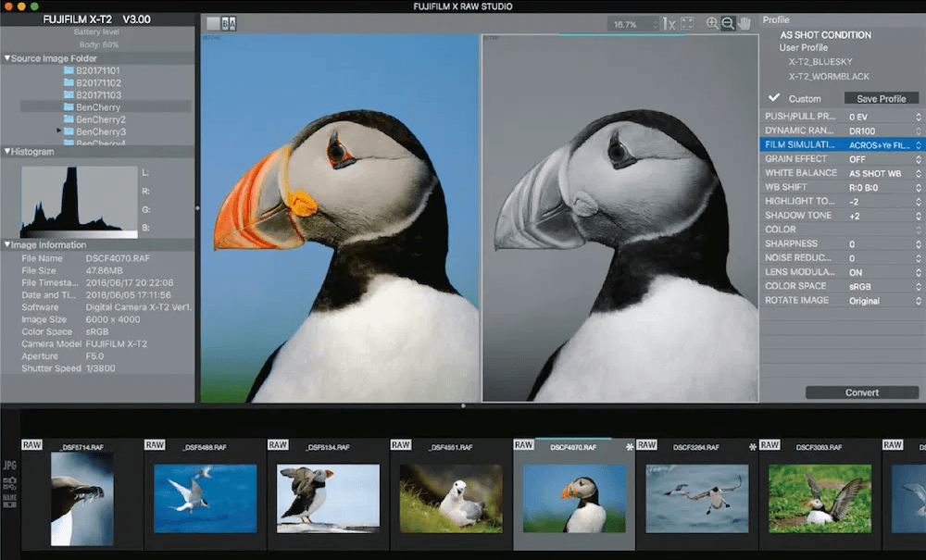
Task: Open the BenCherry2 folder
Action: (x=94, y=119)
